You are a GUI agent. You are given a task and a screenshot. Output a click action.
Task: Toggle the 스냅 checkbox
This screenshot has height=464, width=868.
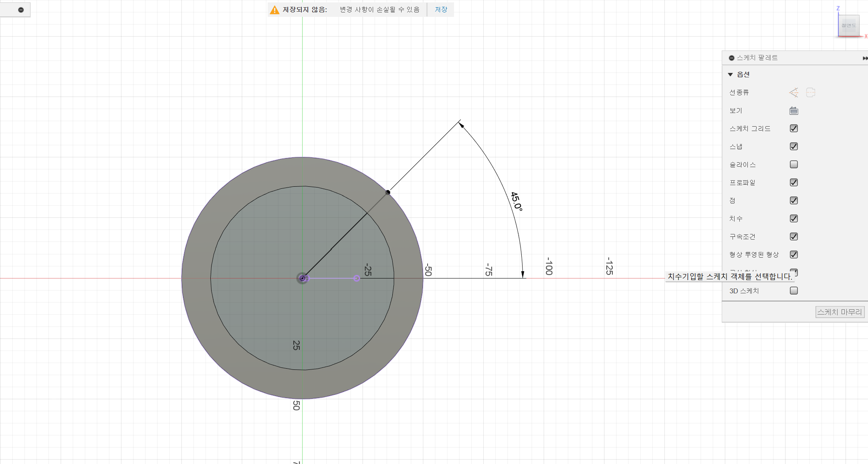[793, 147]
